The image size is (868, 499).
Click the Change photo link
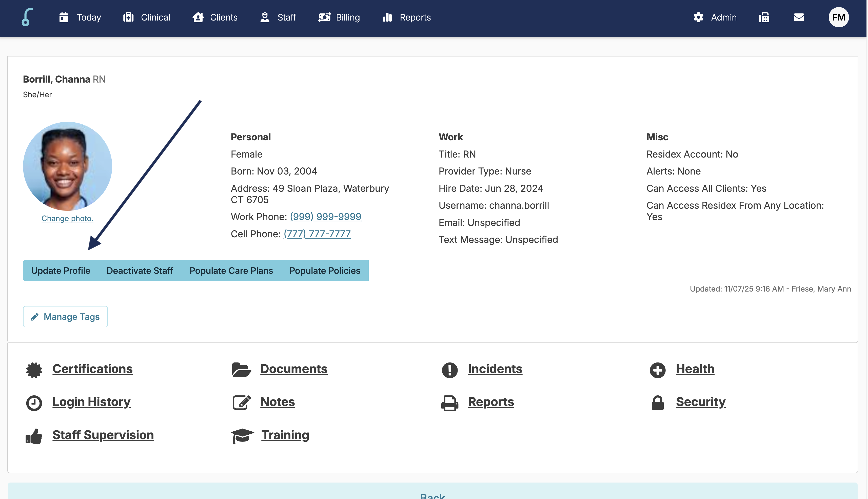point(67,218)
